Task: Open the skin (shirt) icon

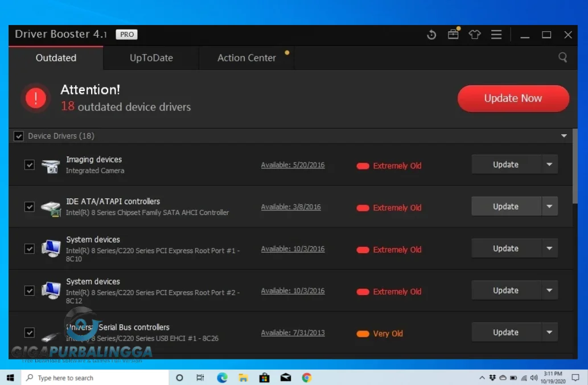Action: click(475, 35)
